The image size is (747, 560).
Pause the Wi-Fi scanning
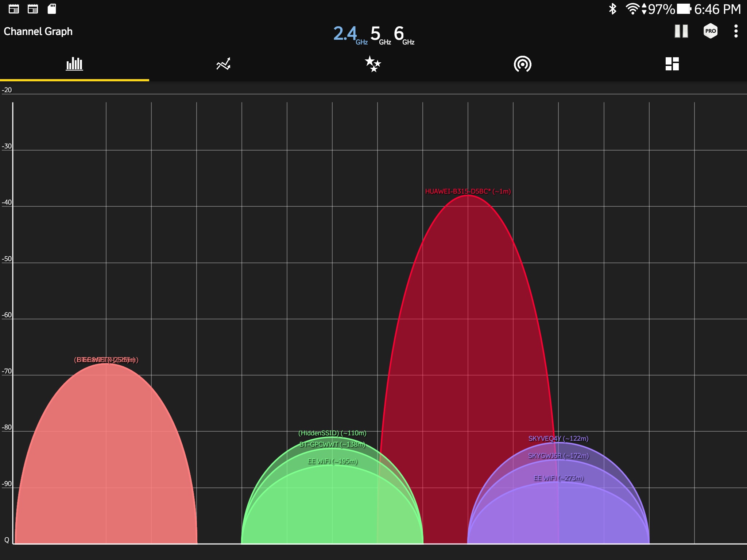pyautogui.click(x=681, y=31)
